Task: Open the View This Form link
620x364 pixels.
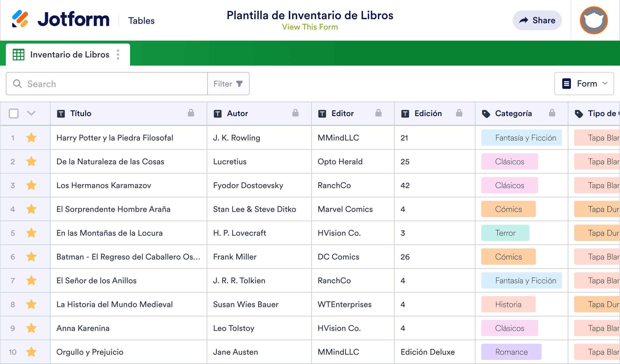Action: coord(310,27)
